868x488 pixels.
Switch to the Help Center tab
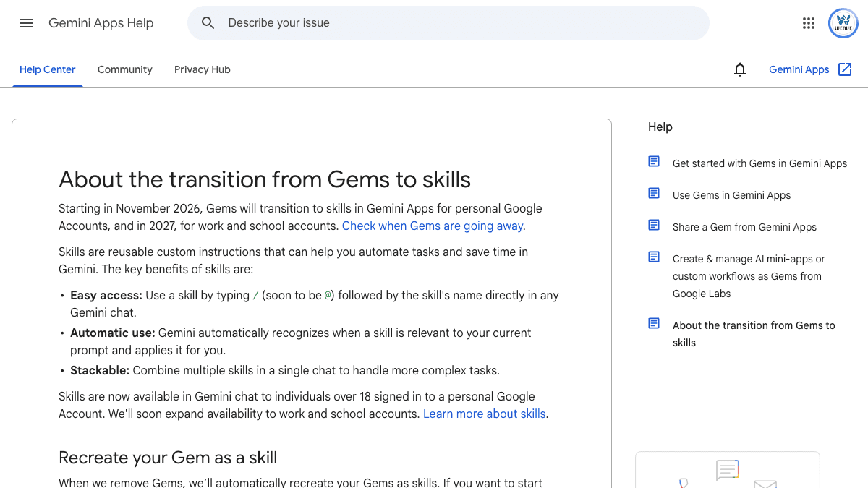click(48, 69)
